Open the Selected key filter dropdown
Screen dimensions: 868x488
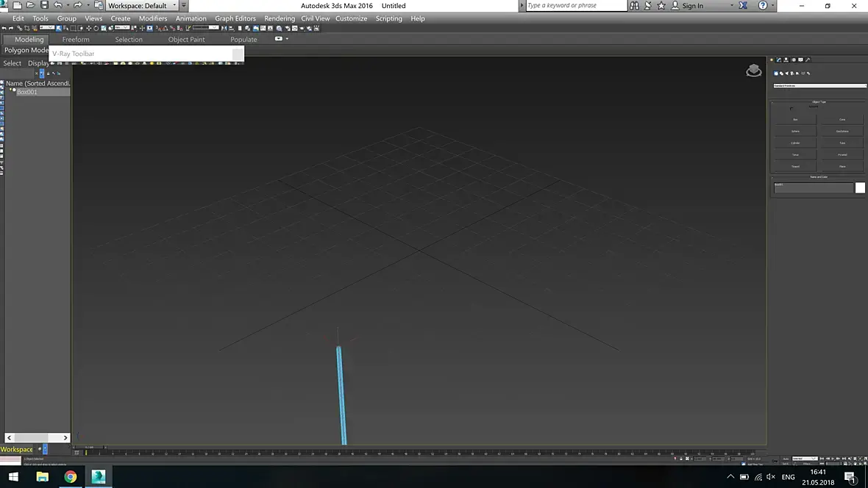[805, 459]
